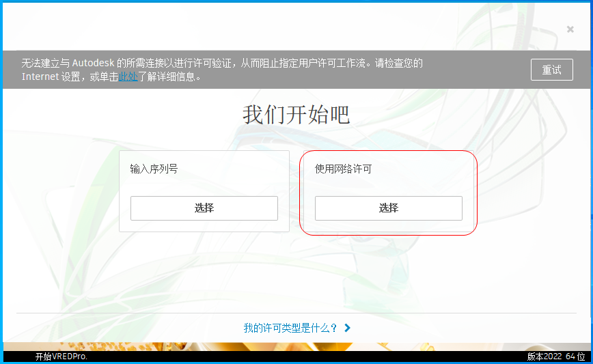This screenshot has height=364, width=593.
Task: Click the Internet 设置 text in the warning
Action: [x=51, y=77]
